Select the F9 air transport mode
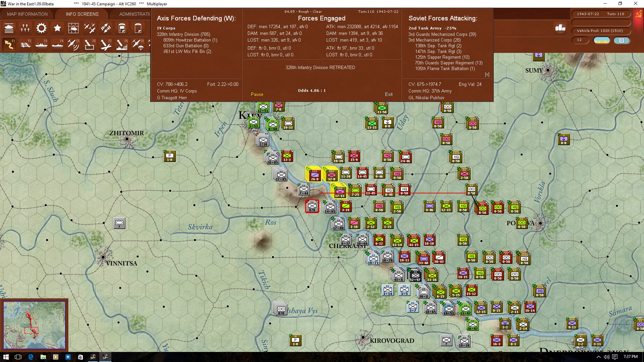644x362 pixels. click(x=138, y=44)
